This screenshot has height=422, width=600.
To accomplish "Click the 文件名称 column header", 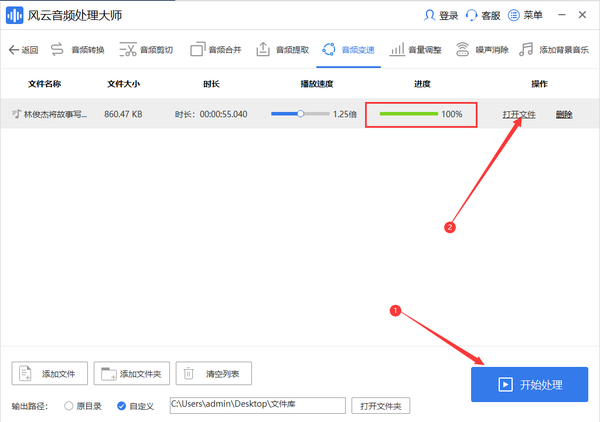I will coord(44,84).
